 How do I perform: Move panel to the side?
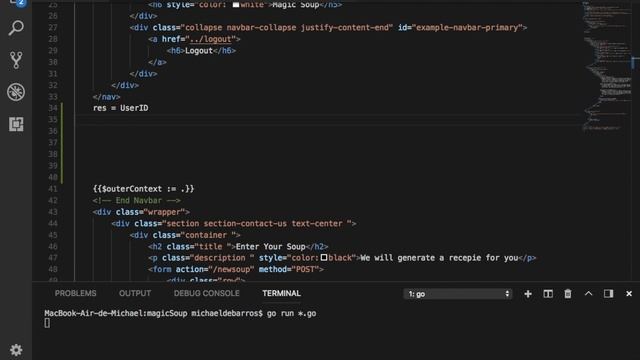coord(609,294)
